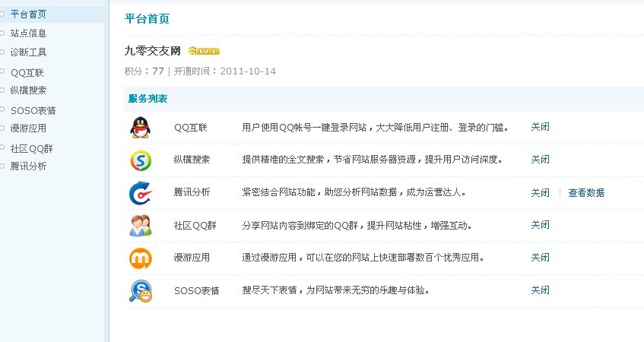This screenshot has width=644, height=342.
Task: Select QQ互联 in the sidebar
Action: (x=27, y=73)
